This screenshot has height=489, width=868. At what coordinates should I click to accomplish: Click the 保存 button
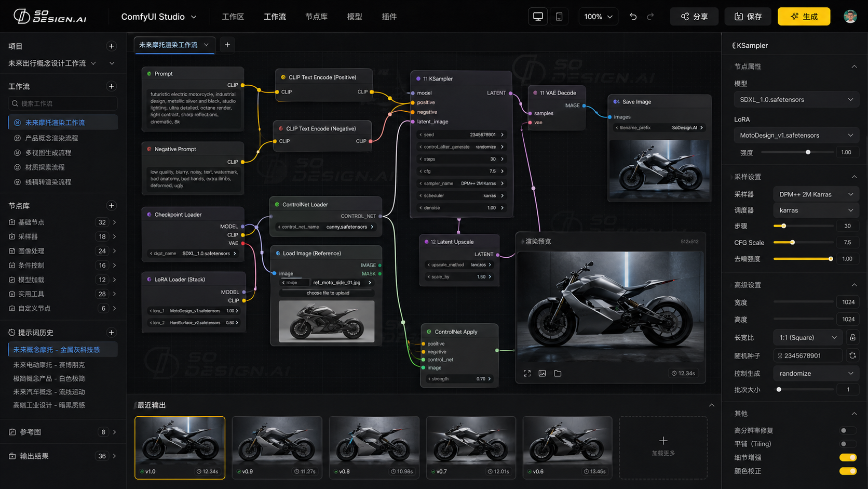point(748,17)
